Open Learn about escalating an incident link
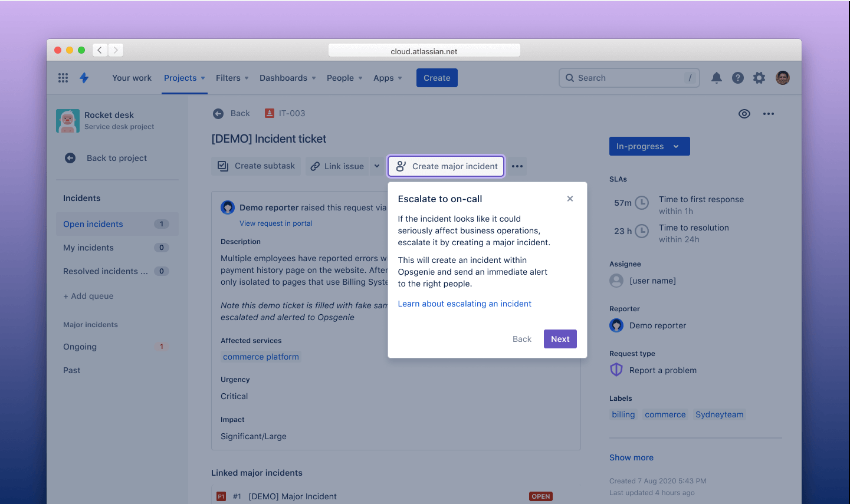The image size is (850, 504). (x=464, y=304)
